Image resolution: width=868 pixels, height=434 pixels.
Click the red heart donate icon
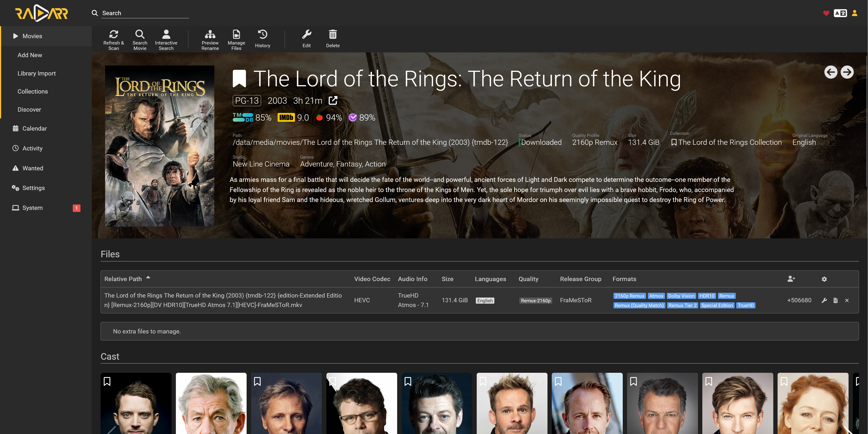tap(826, 13)
